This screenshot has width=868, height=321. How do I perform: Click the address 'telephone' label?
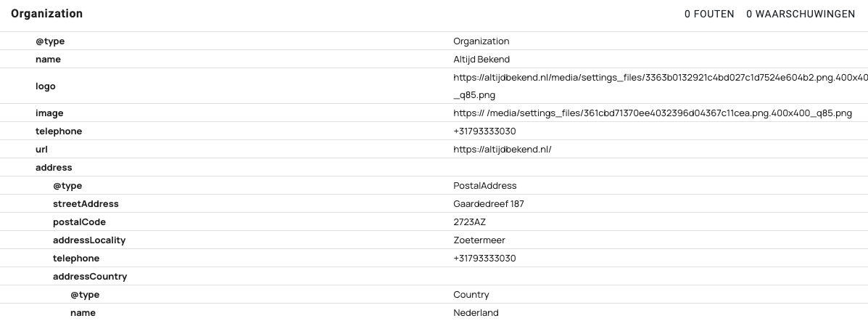[76, 259]
